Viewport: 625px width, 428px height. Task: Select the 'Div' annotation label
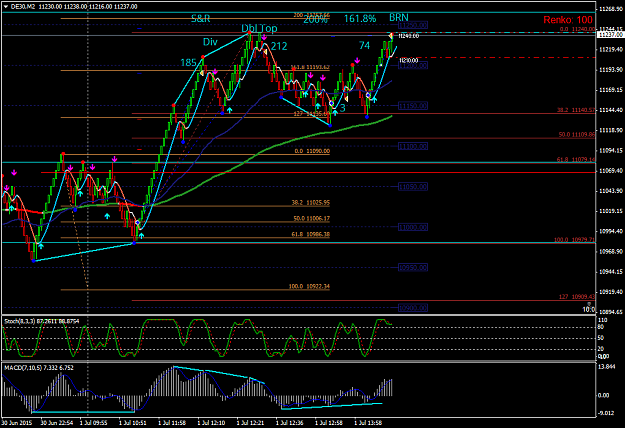(x=210, y=42)
